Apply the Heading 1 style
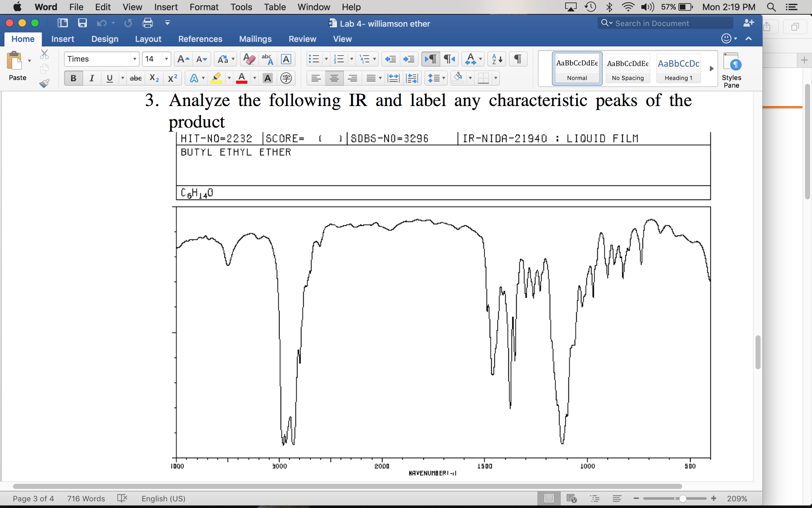The height and width of the screenshot is (508, 812). coord(678,68)
